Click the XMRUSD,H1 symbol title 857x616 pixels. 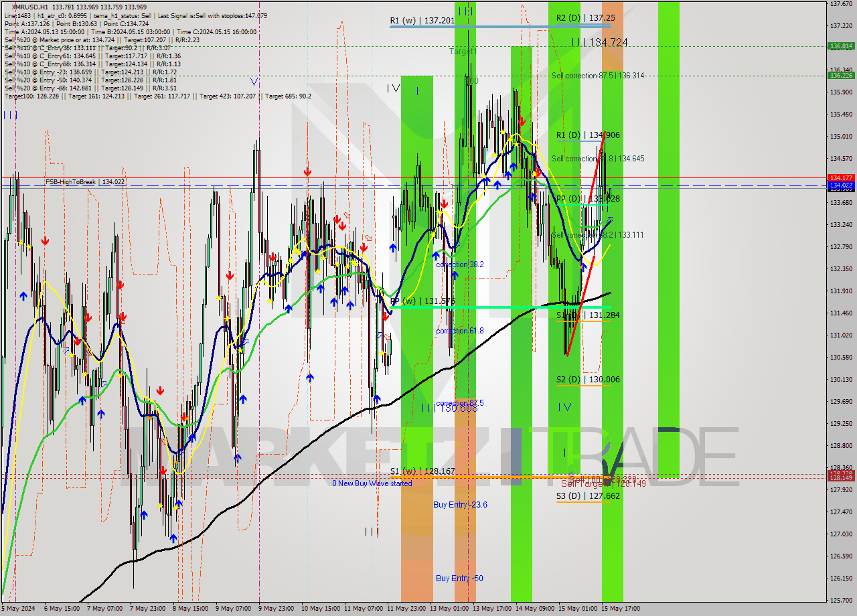(31, 7)
